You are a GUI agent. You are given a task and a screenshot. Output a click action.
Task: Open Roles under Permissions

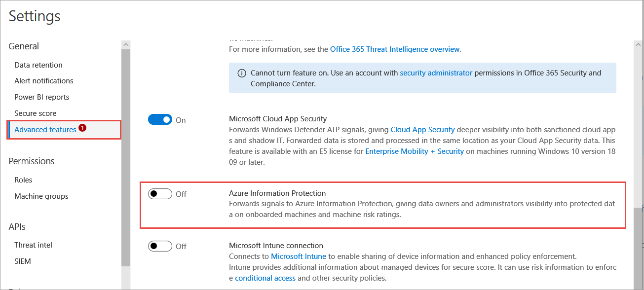click(x=23, y=180)
